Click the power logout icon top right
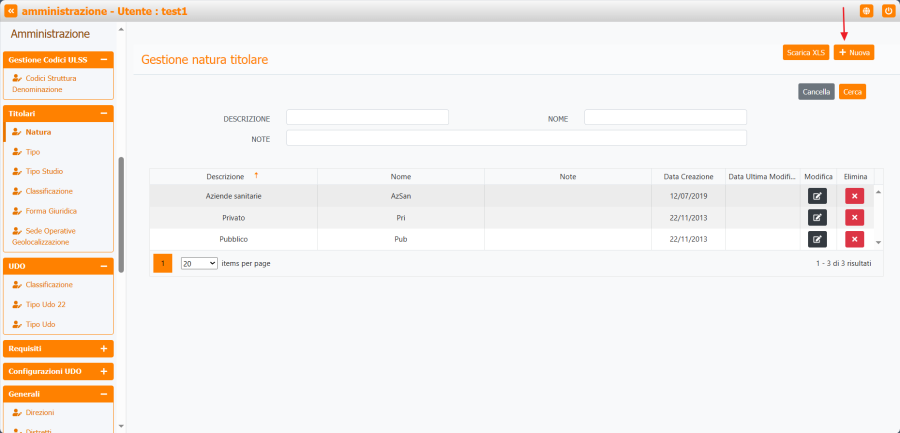Screen dimensions: 900x433 tap(887, 11)
